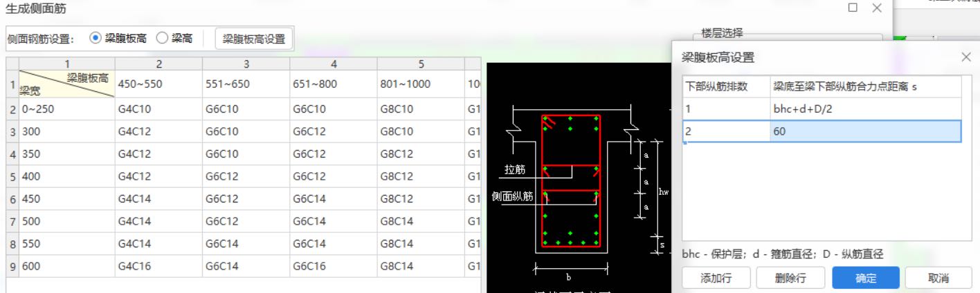Click row number 2 header
Screen dimensions: 980x293
click(12, 109)
